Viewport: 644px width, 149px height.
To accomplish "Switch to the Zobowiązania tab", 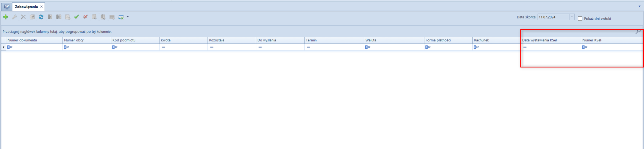I will click(x=26, y=7).
